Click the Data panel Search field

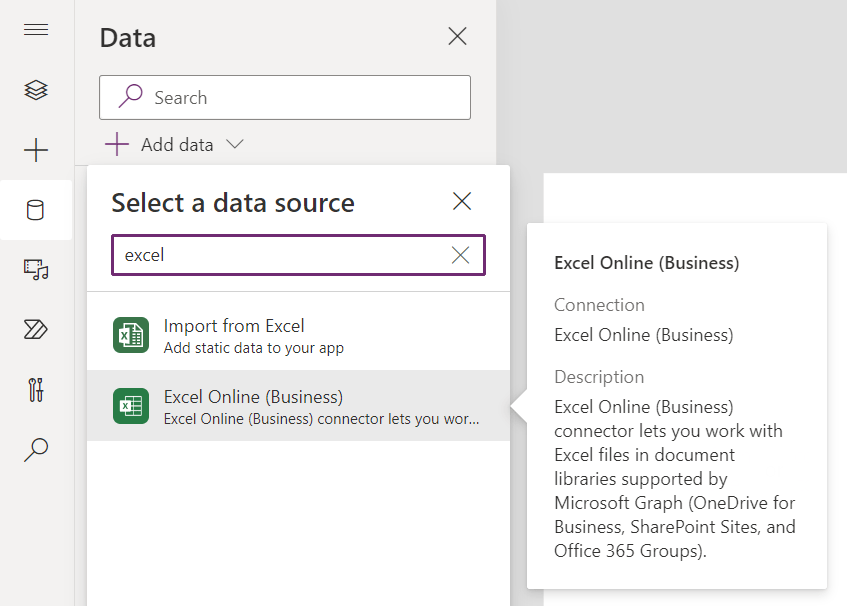pos(300,97)
